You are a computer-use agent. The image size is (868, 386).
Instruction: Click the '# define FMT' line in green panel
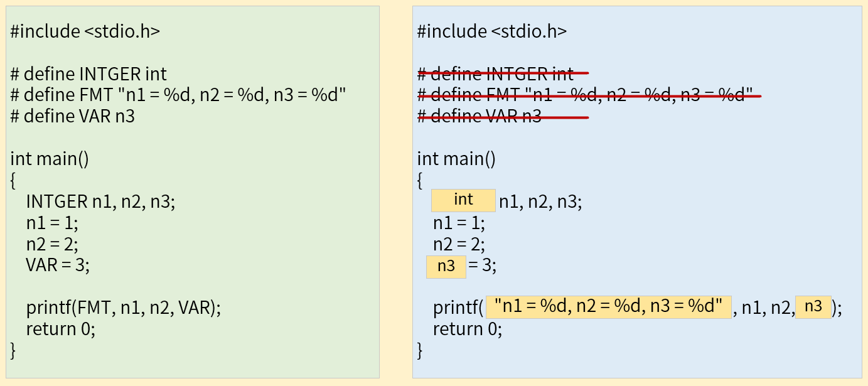pyautogui.click(x=178, y=95)
